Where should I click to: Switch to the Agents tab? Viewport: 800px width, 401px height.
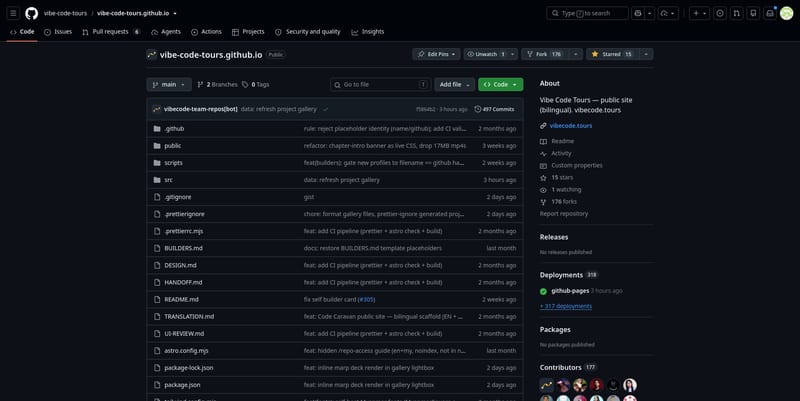click(166, 32)
